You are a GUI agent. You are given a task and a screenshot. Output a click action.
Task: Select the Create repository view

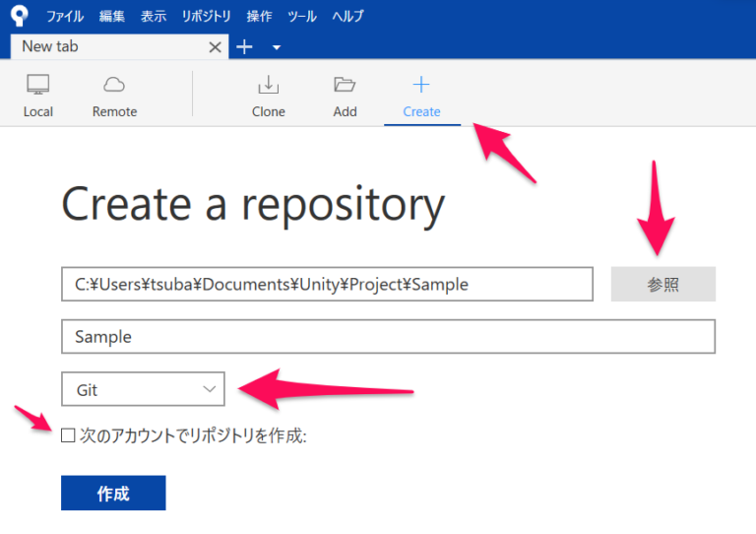(422, 96)
